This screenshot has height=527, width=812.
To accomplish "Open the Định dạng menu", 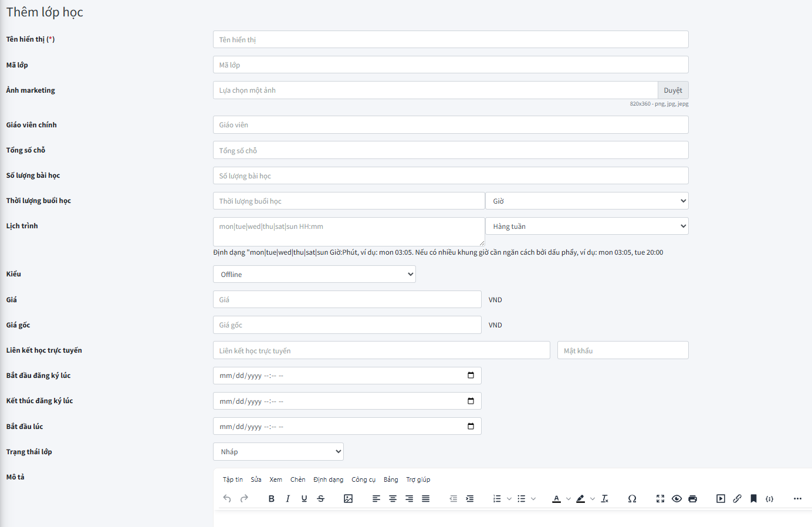I will (328, 479).
